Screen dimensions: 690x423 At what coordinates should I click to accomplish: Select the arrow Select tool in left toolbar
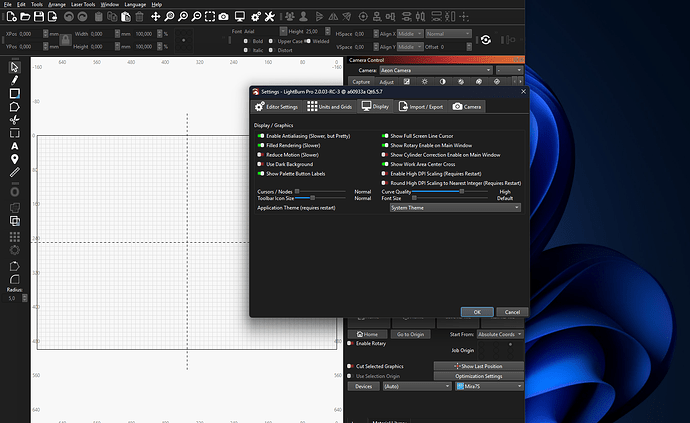tap(15, 67)
